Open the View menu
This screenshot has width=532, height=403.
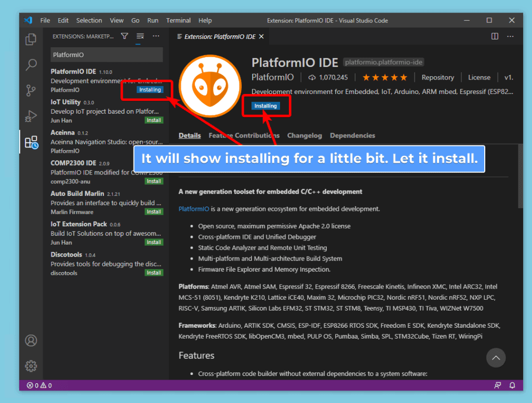pyautogui.click(x=117, y=20)
